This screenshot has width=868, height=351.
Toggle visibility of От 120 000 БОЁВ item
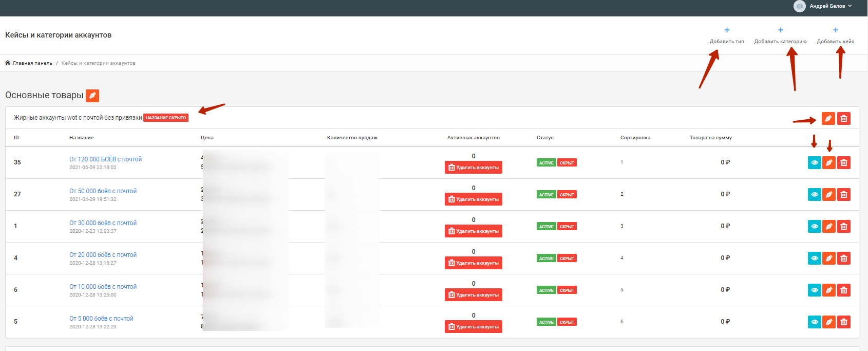pyautogui.click(x=814, y=163)
